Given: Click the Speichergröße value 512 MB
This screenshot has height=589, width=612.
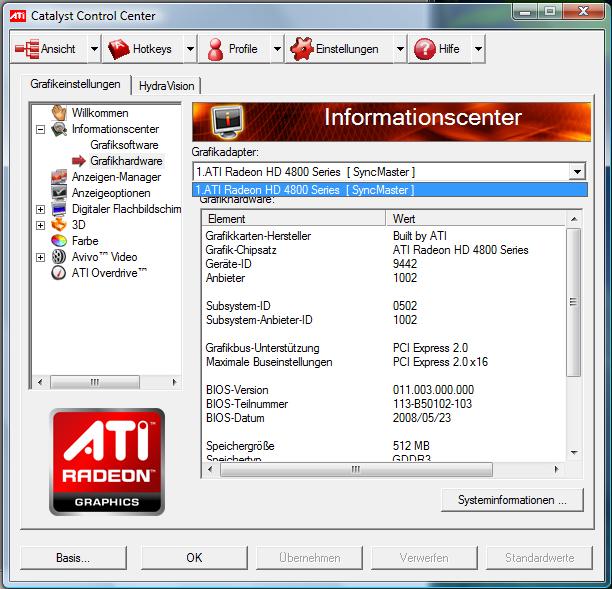Looking at the screenshot, I should pyautogui.click(x=411, y=446).
